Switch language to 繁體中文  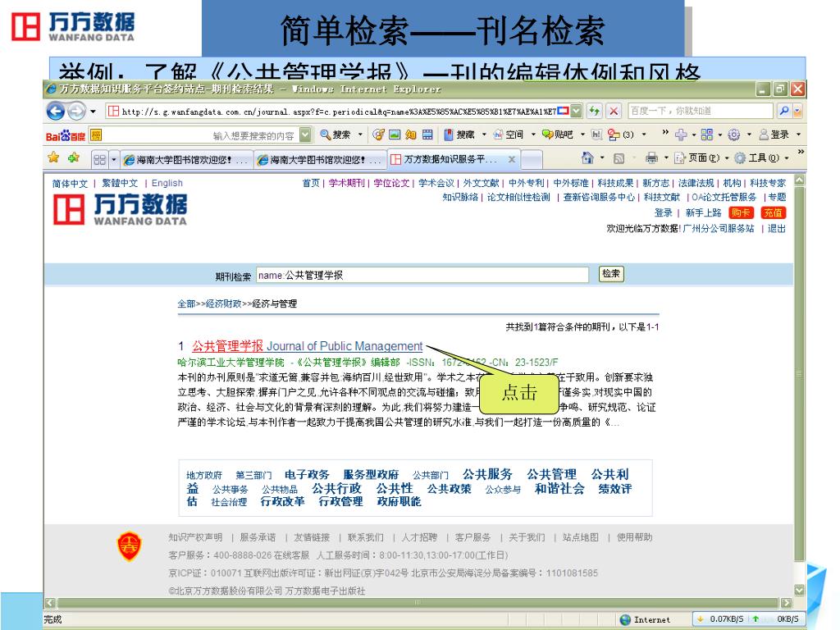120,183
